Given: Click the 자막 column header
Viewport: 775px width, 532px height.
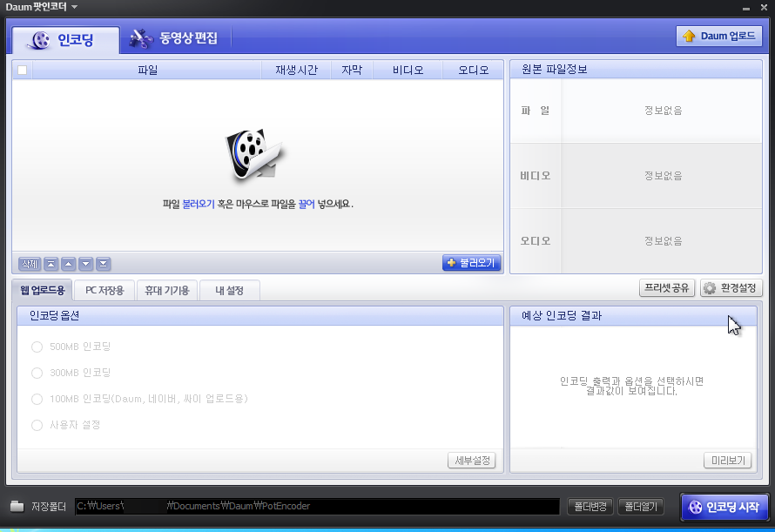Looking at the screenshot, I should pyautogui.click(x=352, y=70).
